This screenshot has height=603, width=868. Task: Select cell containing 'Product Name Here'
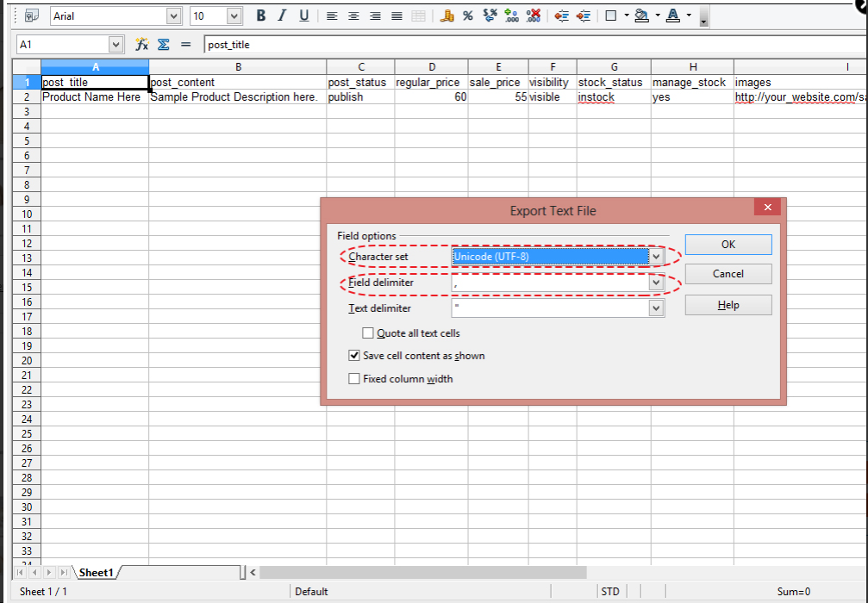coord(95,96)
